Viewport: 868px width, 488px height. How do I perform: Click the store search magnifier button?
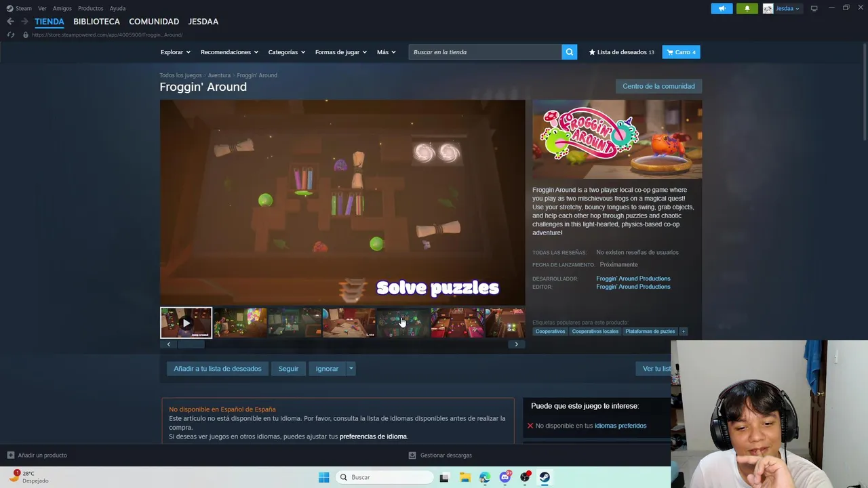coord(570,52)
